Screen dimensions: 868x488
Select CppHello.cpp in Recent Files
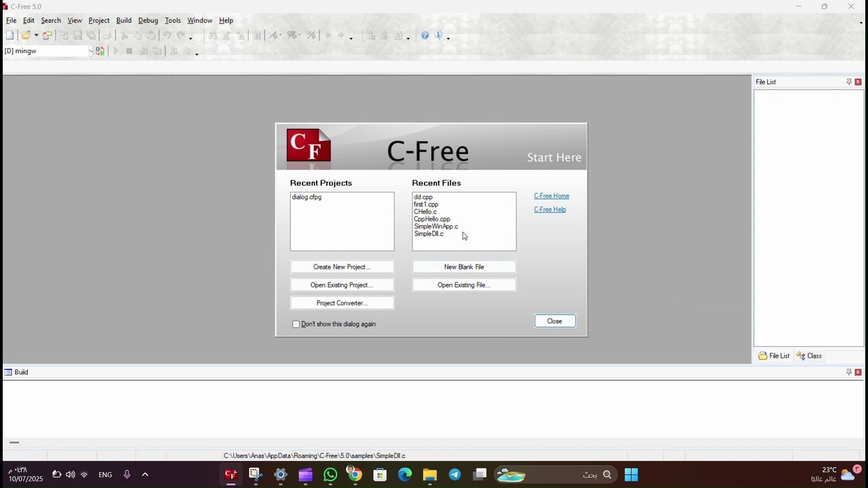pos(432,219)
